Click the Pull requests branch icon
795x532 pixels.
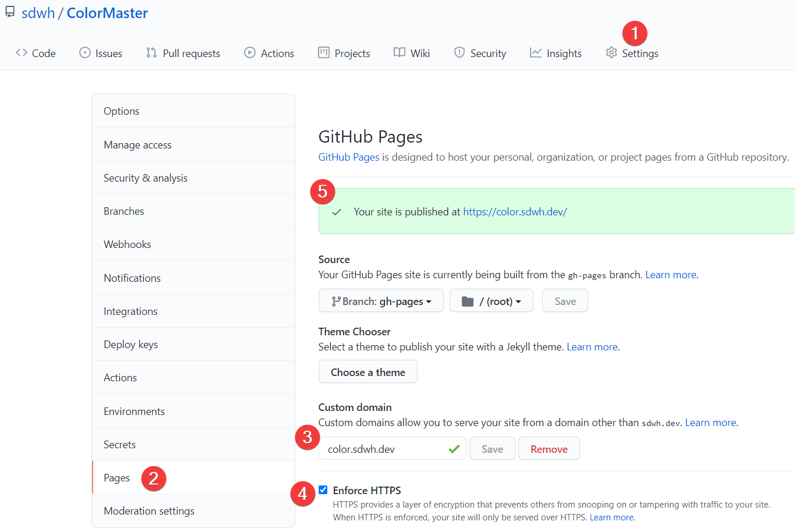click(x=151, y=52)
